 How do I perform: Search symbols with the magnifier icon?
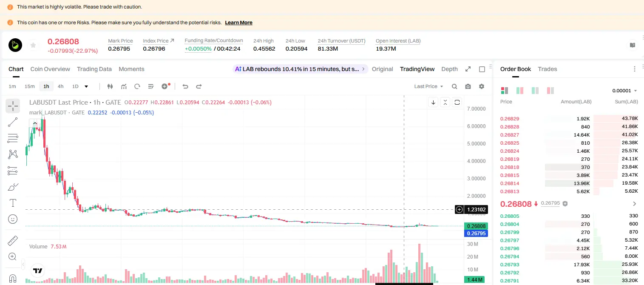tap(454, 86)
